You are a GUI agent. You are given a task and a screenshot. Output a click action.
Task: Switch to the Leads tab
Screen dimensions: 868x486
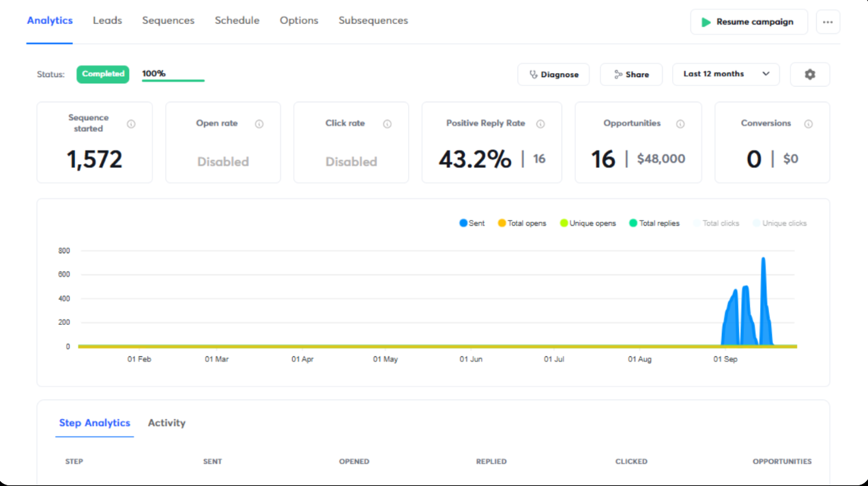pyautogui.click(x=107, y=20)
